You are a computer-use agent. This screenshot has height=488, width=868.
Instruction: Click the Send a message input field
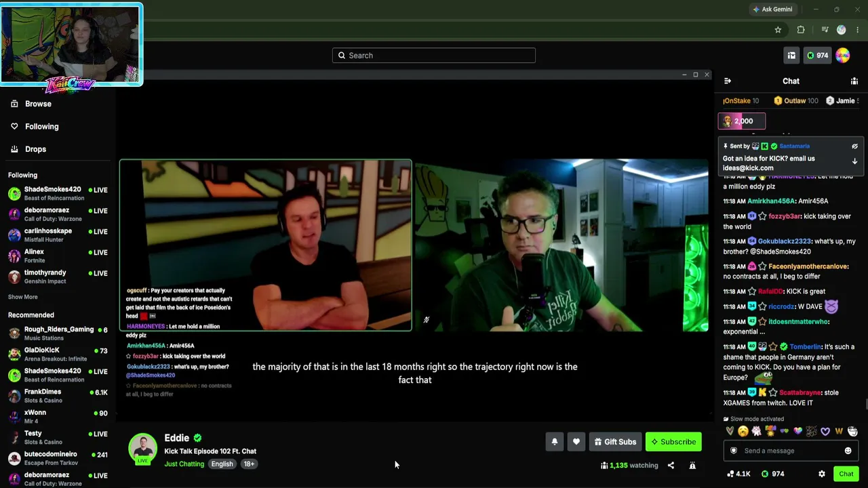(791, 451)
